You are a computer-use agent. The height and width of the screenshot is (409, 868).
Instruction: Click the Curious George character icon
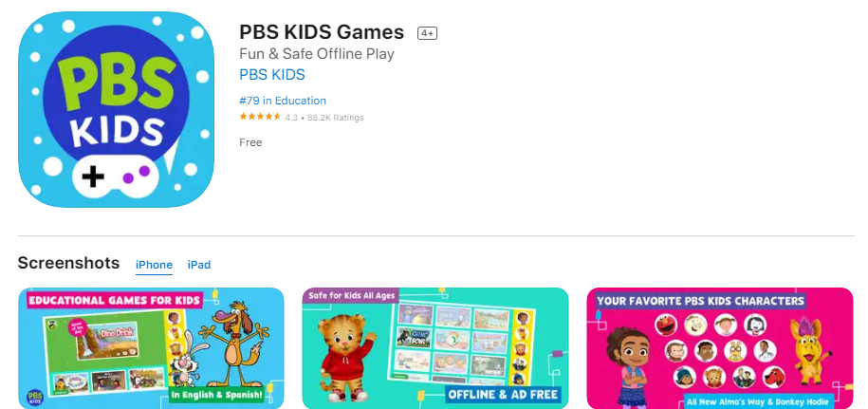click(675, 351)
